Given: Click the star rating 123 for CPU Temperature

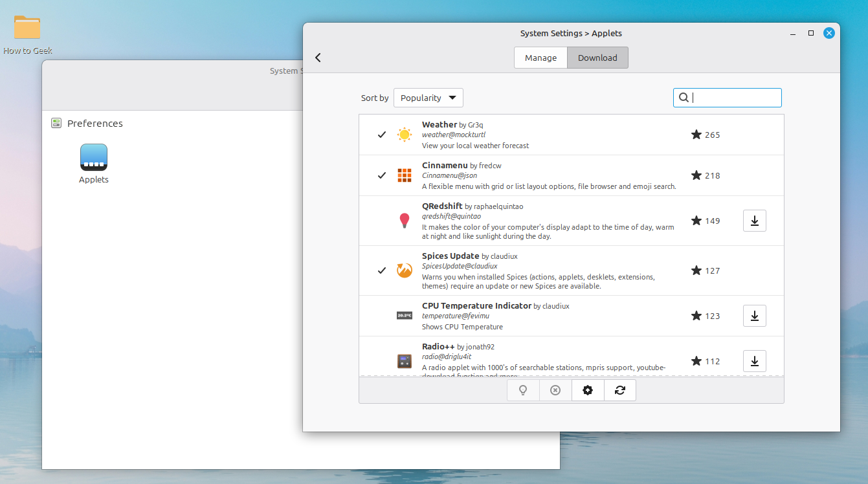Looking at the screenshot, I should [x=706, y=316].
